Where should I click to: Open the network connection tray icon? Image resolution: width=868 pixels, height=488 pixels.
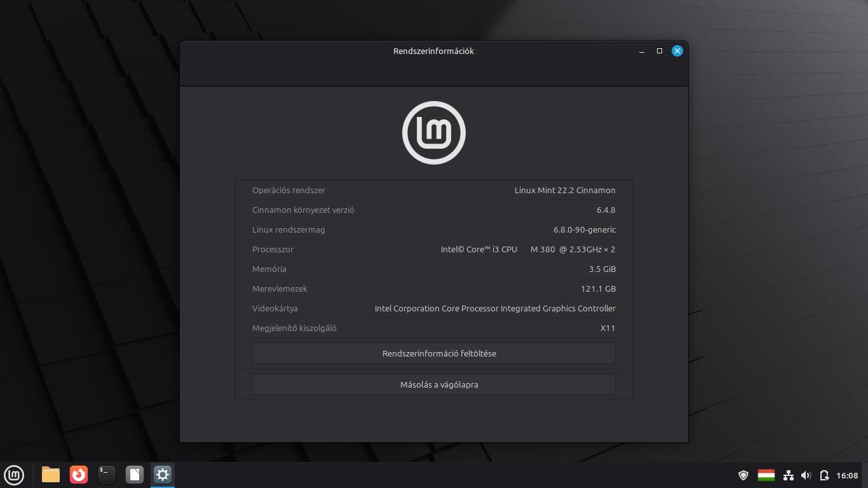[x=789, y=475]
